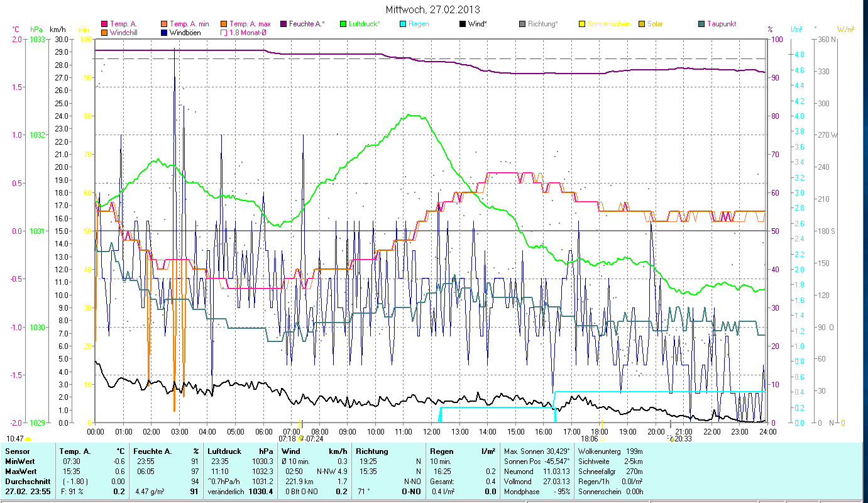Screen dimensions: 868x503
Task: Click the Temp. A. pink legend swatch
Action: click(x=104, y=24)
